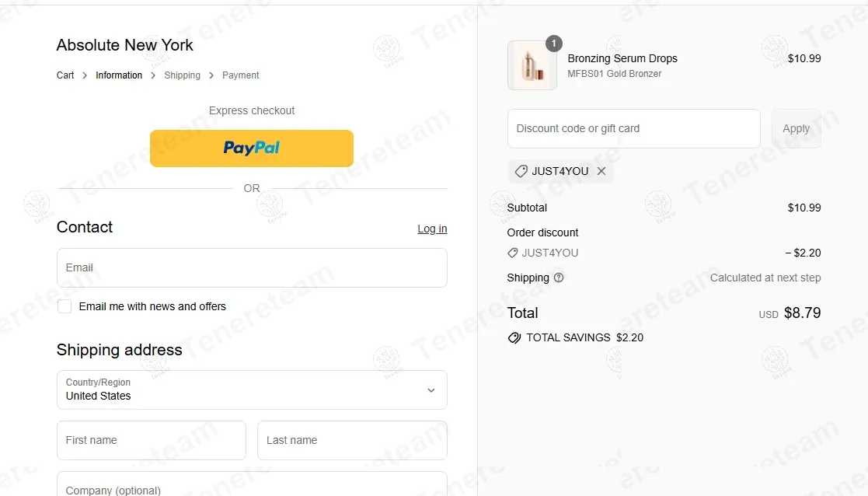Apply the discount code
The width and height of the screenshot is (868, 496).
point(796,128)
